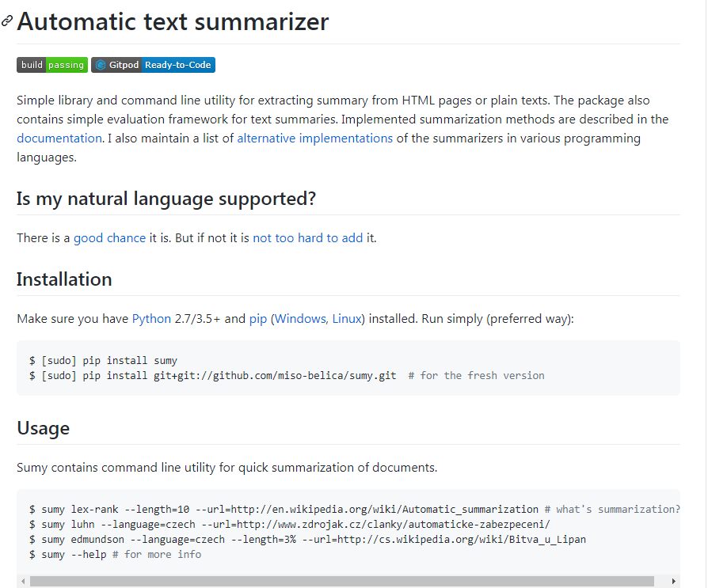This screenshot has height=588, width=708.
Task: Click the anchor link icon beside the title
Action: coord(7,21)
